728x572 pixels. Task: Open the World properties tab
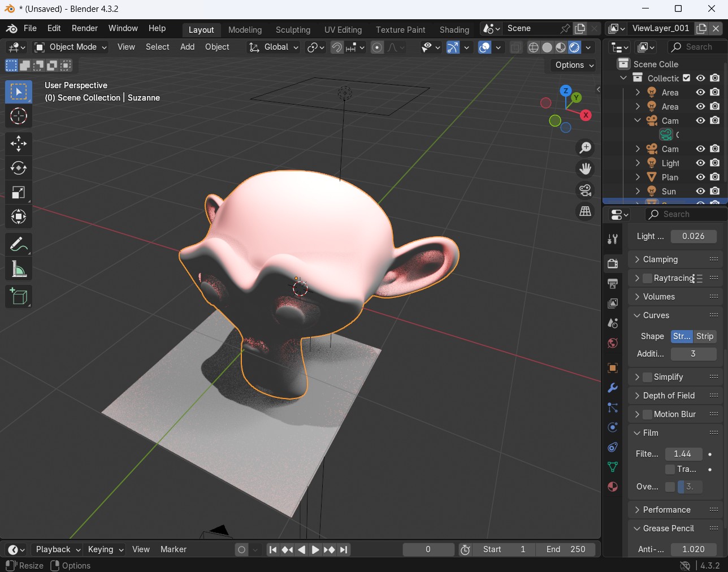point(613,343)
